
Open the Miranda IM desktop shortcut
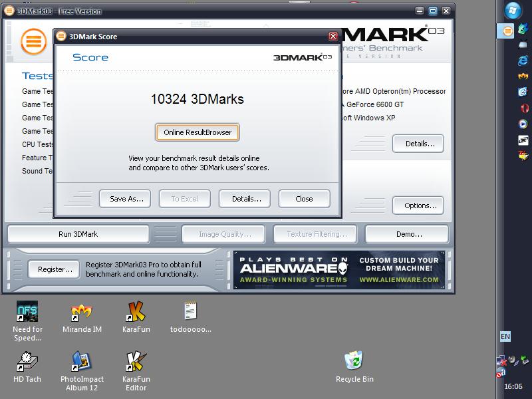82,317
